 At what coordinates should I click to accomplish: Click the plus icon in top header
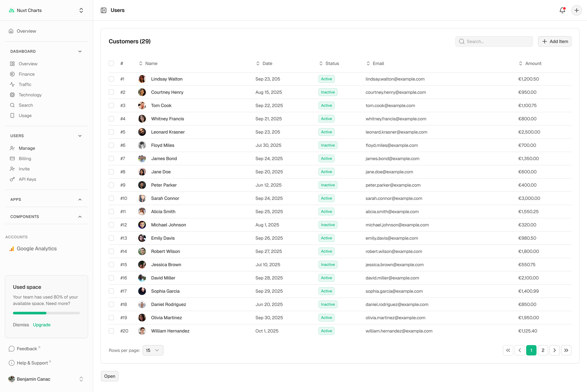coord(576,10)
